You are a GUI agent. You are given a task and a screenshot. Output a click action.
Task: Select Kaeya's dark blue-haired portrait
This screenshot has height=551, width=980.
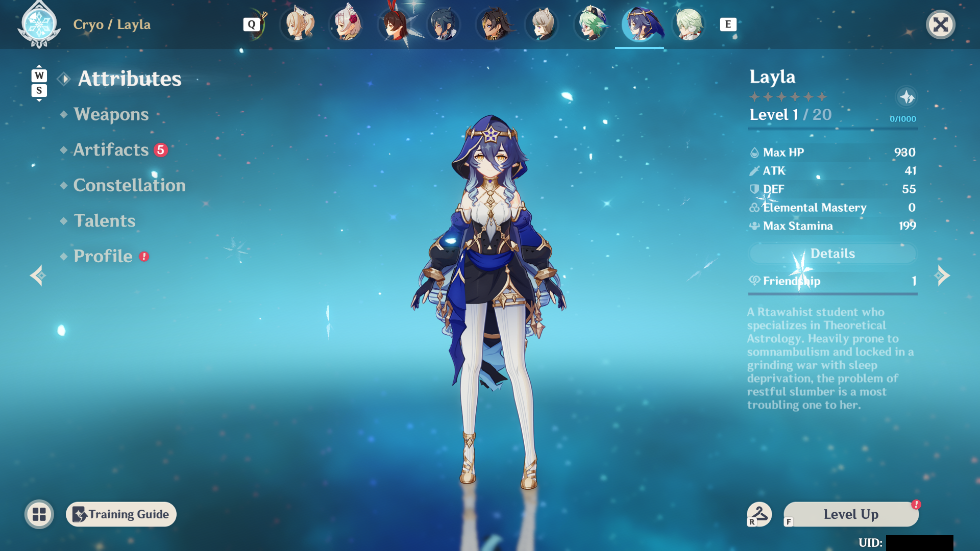[444, 24]
